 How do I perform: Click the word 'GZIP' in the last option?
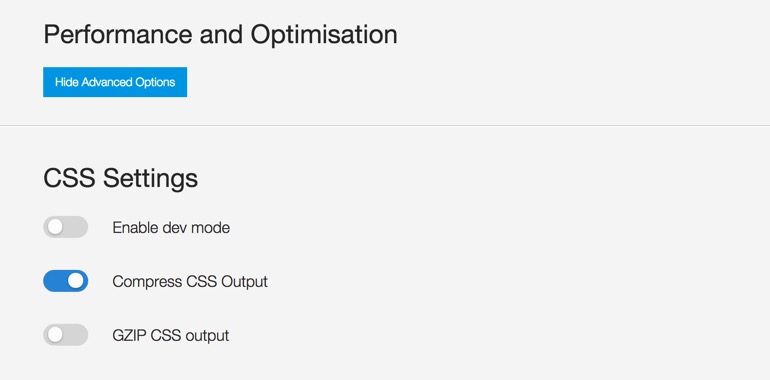point(130,336)
